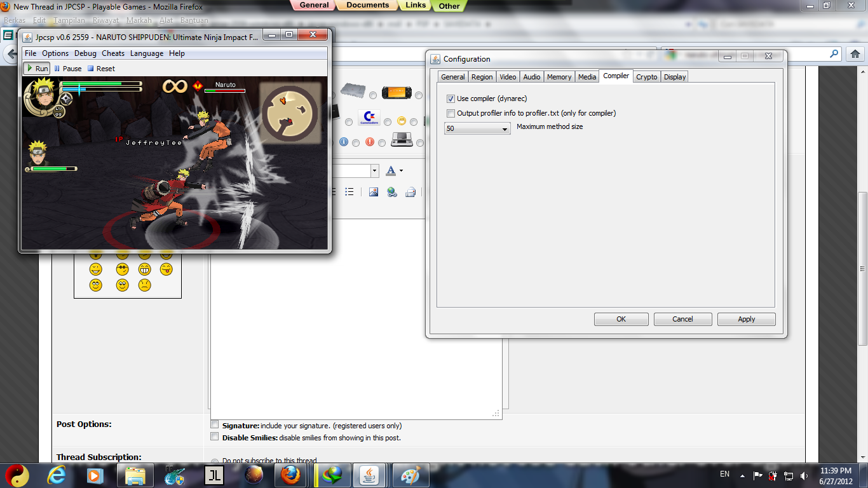Viewport: 868px width, 488px height.
Task: Insert the tongue-out smiley
Action: click(x=166, y=269)
